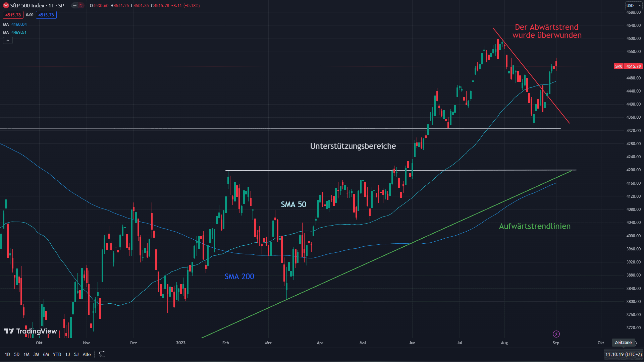Click the change value +8.11 (+0.18%)
The height and width of the screenshot is (362, 644).
click(x=185, y=6)
